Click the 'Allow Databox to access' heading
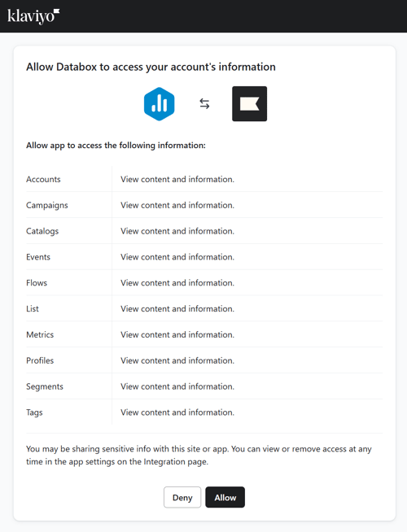Image resolution: width=407 pixels, height=532 pixels. [x=151, y=67]
